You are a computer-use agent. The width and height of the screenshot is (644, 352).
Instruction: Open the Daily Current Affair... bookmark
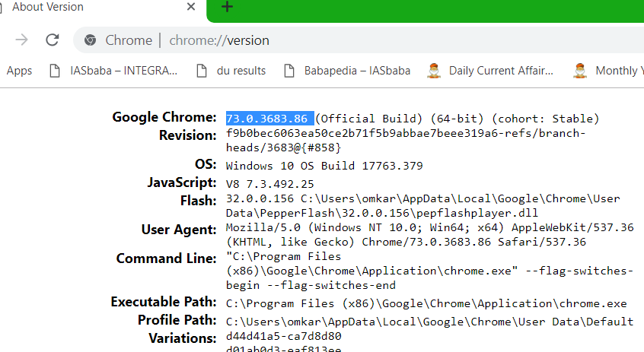click(490, 71)
